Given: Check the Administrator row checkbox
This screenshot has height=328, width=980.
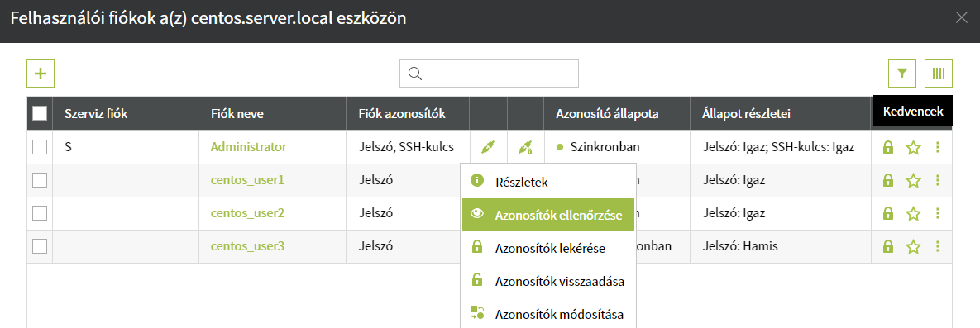Looking at the screenshot, I should tap(40, 147).
